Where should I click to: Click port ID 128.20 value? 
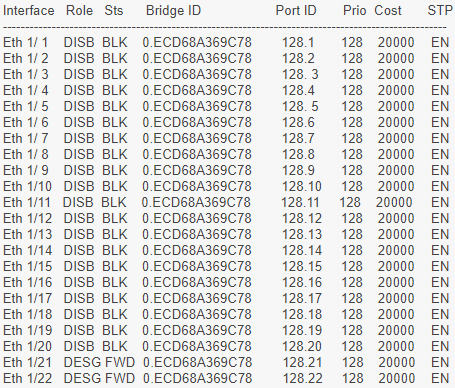point(302,347)
